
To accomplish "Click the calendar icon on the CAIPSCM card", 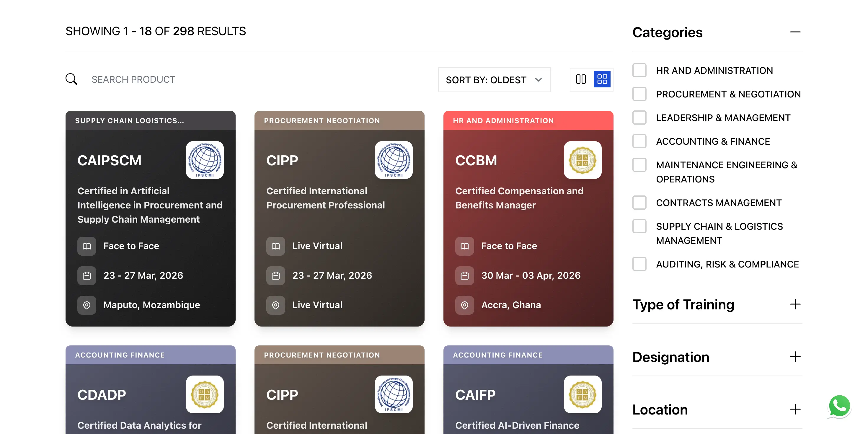I will (87, 275).
